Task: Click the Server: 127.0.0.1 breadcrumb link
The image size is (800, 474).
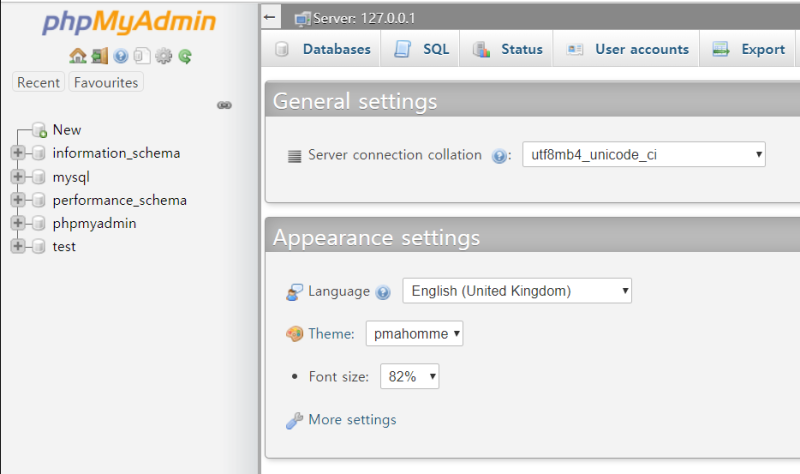Action: pos(364,19)
